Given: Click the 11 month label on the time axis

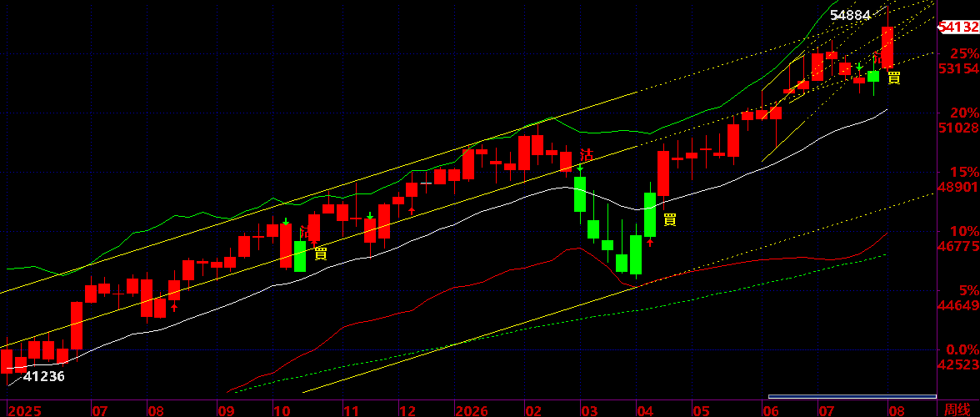Looking at the screenshot, I should tap(351, 411).
